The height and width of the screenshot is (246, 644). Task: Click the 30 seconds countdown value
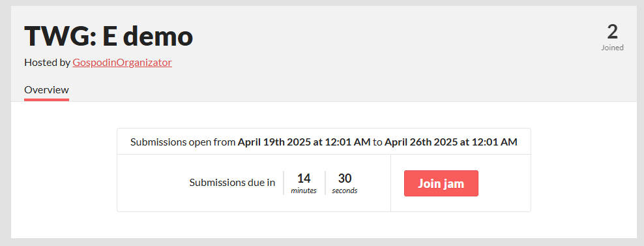coord(345,183)
